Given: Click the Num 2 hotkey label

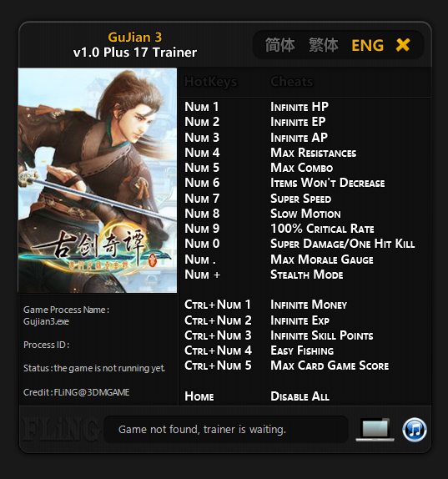Looking at the screenshot, I should pos(202,122).
